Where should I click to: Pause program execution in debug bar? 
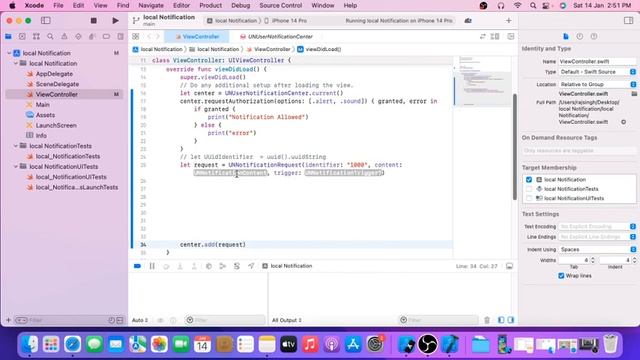152,266
